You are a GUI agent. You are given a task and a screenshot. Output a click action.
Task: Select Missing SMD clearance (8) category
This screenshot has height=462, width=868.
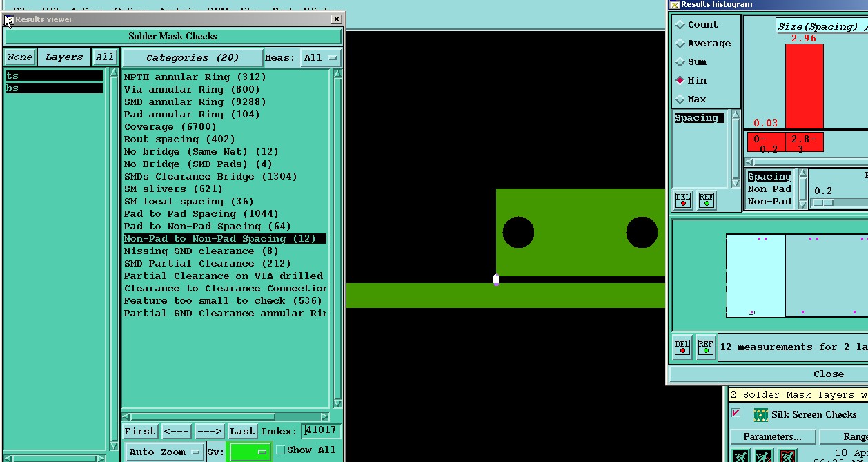coord(201,251)
